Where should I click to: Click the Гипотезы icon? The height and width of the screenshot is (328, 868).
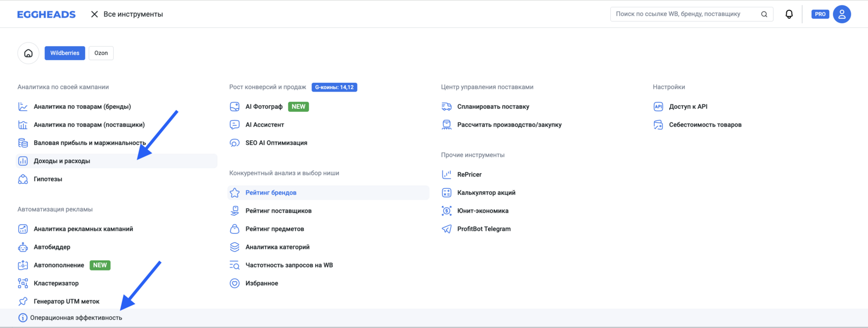tap(23, 179)
